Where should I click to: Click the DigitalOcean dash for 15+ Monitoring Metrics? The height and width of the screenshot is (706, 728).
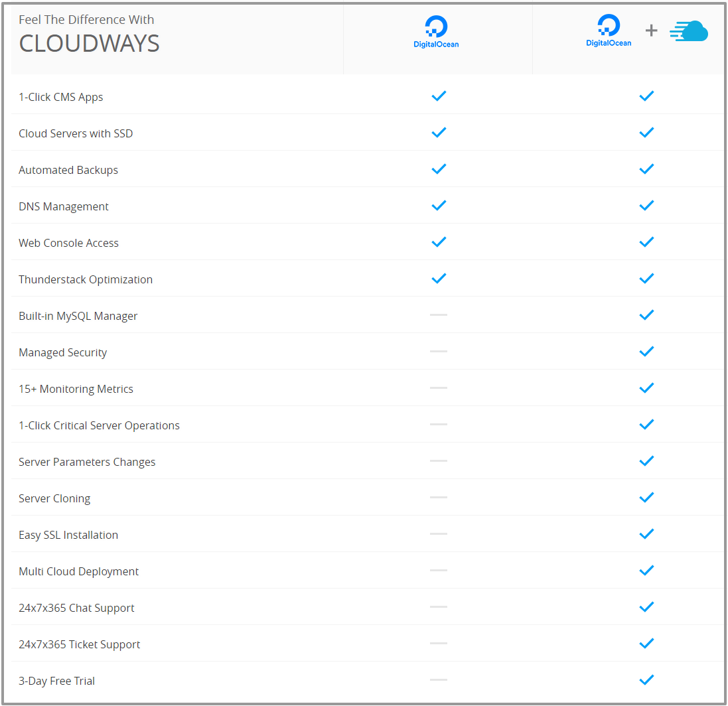pos(439,388)
